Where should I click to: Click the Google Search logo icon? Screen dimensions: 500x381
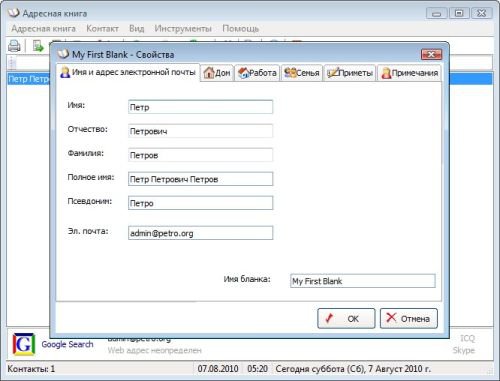pyautogui.click(x=24, y=344)
